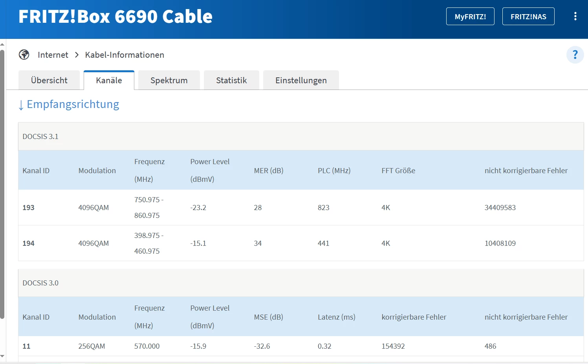
Task: Open the Statistik tab
Action: (231, 80)
